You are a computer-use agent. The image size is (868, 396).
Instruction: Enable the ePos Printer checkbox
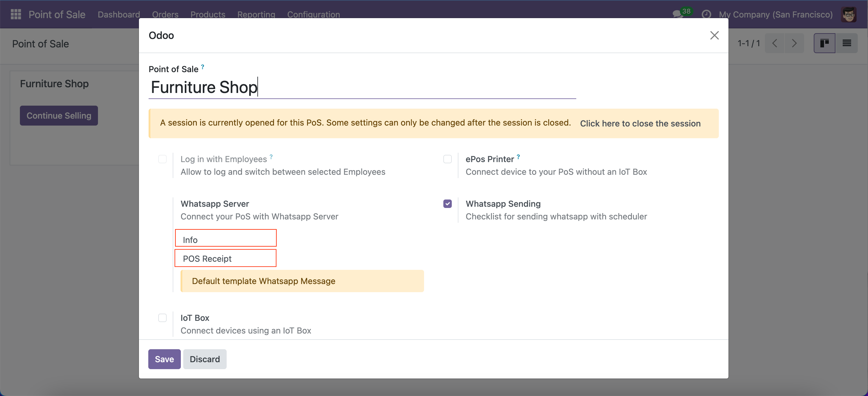(x=448, y=159)
